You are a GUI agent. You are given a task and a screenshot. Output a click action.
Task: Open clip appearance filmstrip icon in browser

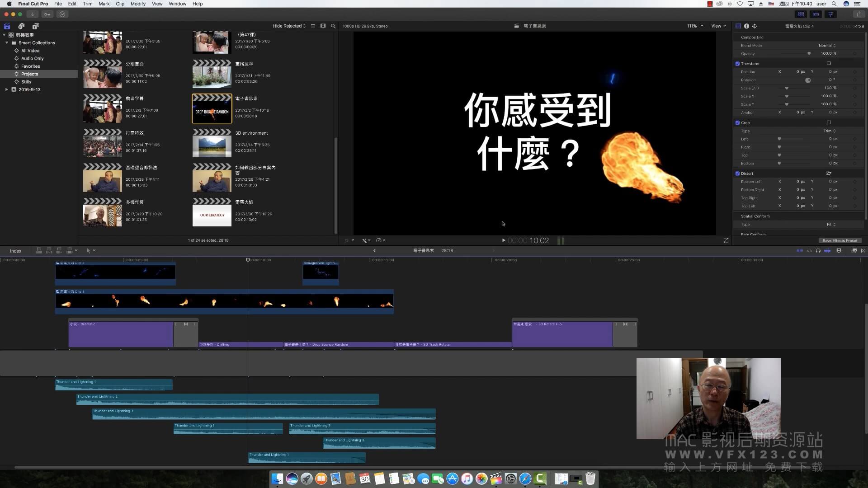[x=323, y=26]
